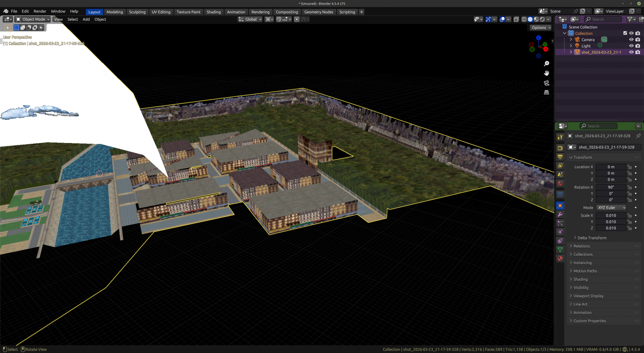This screenshot has width=644, height=353.
Task: Toggle viewport gizmos display
Action: [488, 19]
